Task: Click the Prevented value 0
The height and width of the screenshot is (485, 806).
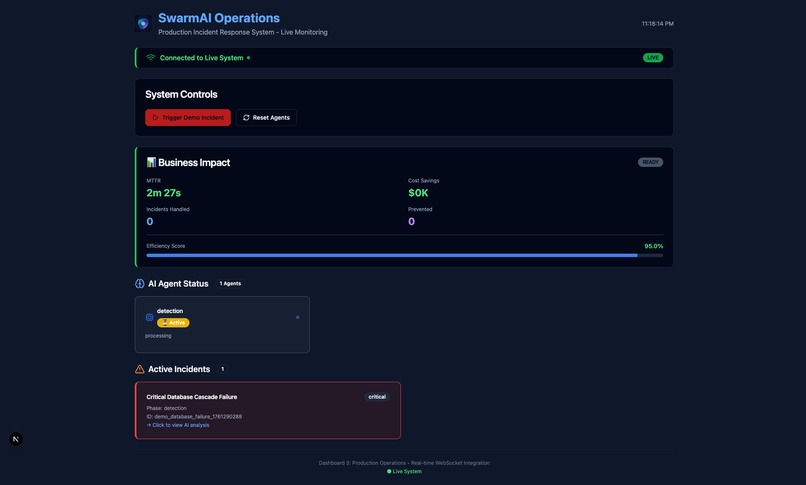Action: [x=411, y=221]
